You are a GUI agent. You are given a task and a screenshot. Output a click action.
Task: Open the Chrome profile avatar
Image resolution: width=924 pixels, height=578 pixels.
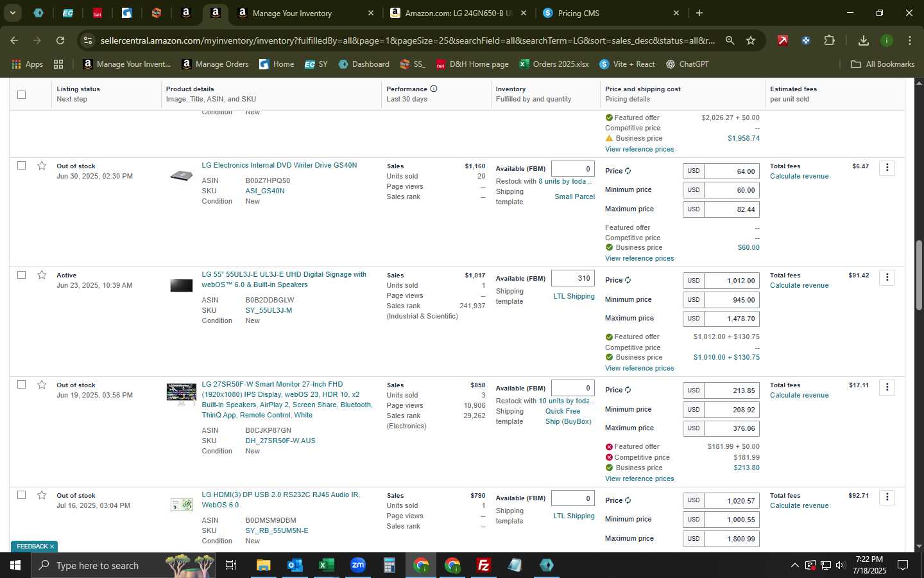887,40
